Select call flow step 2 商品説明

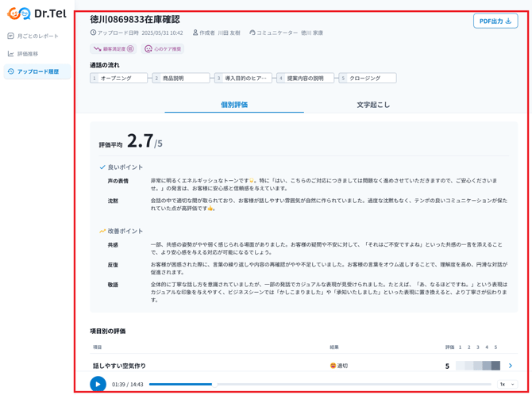click(x=181, y=78)
